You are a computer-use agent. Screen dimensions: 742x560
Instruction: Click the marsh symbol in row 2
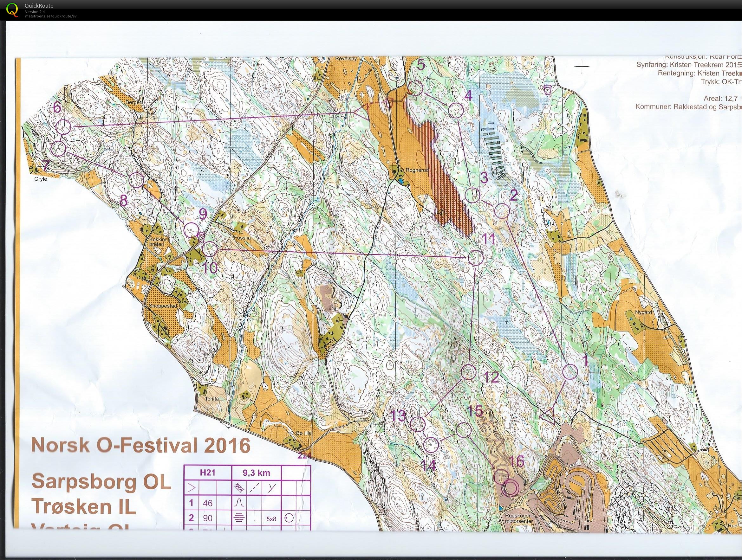coord(239,518)
